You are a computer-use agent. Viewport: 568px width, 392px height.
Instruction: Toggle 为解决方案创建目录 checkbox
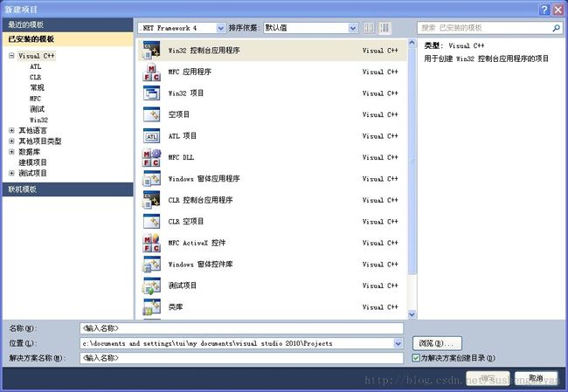[416, 358]
